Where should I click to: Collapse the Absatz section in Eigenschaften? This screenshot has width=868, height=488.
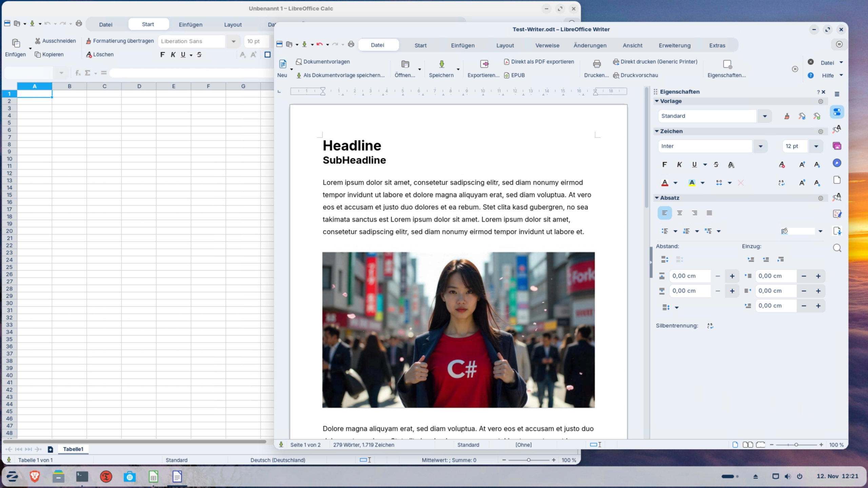[x=657, y=198]
